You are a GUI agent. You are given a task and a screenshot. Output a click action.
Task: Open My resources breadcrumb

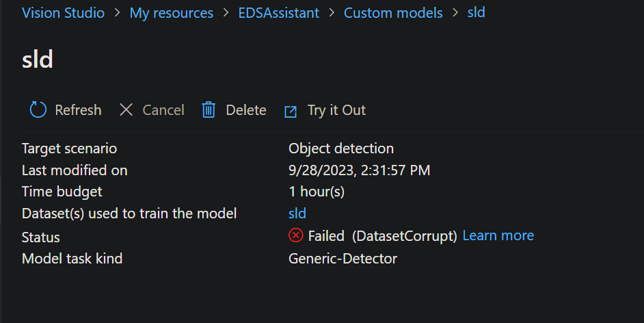point(172,13)
